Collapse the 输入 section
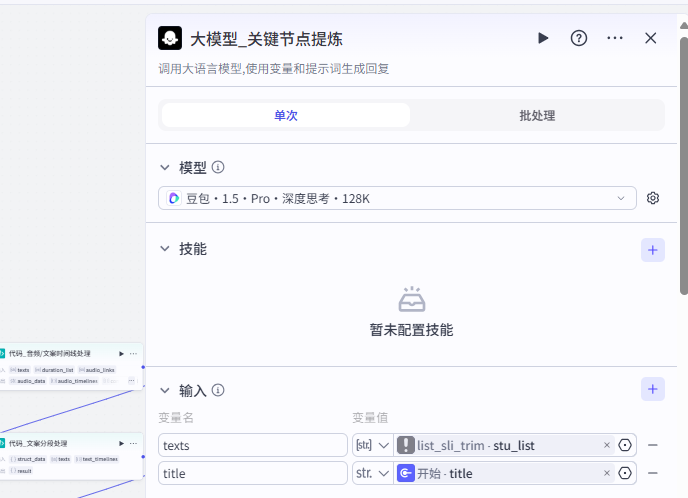Image resolution: width=688 pixels, height=498 pixels. [x=165, y=390]
